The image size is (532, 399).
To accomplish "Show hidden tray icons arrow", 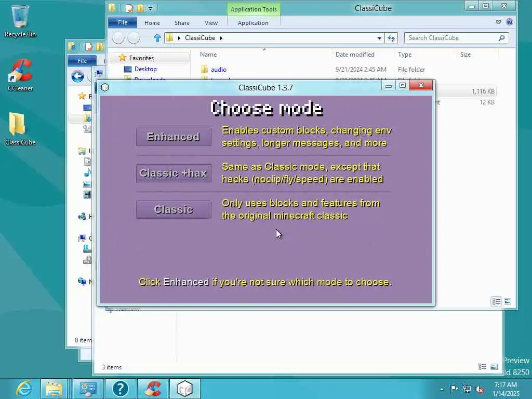I will pos(442,389).
